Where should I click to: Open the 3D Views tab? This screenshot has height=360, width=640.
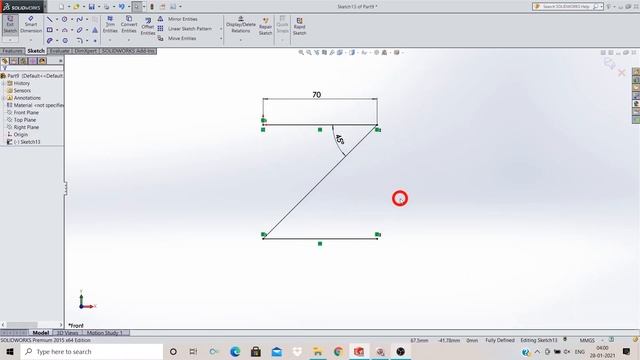[x=67, y=333]
